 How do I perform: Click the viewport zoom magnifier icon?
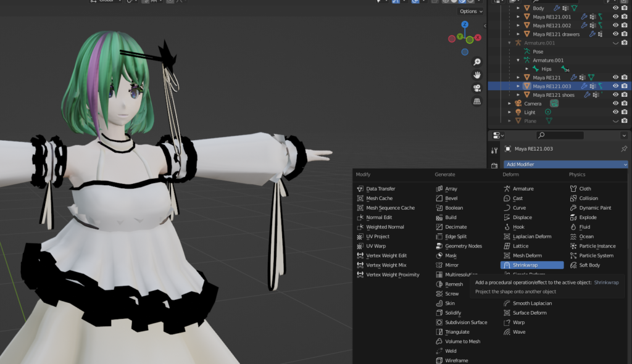tap(477, 62)
